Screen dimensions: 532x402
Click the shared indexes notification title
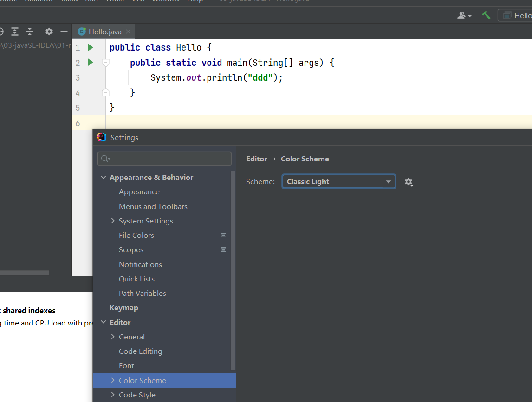[x=29, y=311]
